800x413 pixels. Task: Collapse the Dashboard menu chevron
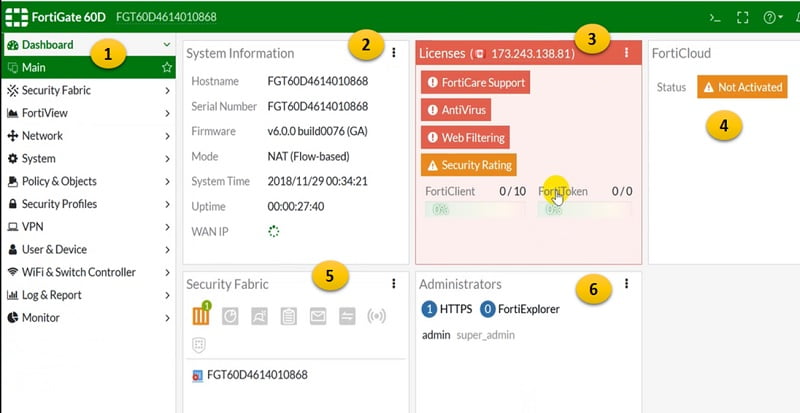point(167,45)
